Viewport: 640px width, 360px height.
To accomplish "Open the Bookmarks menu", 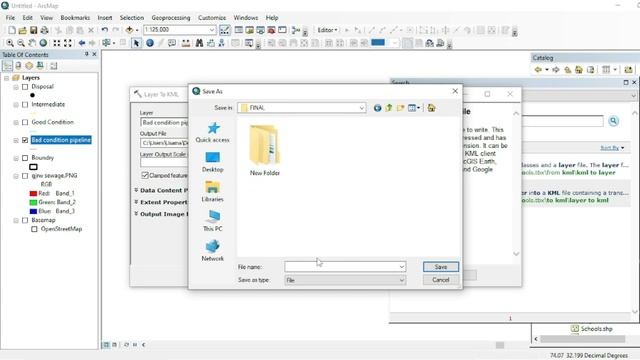I will (75, 18).
